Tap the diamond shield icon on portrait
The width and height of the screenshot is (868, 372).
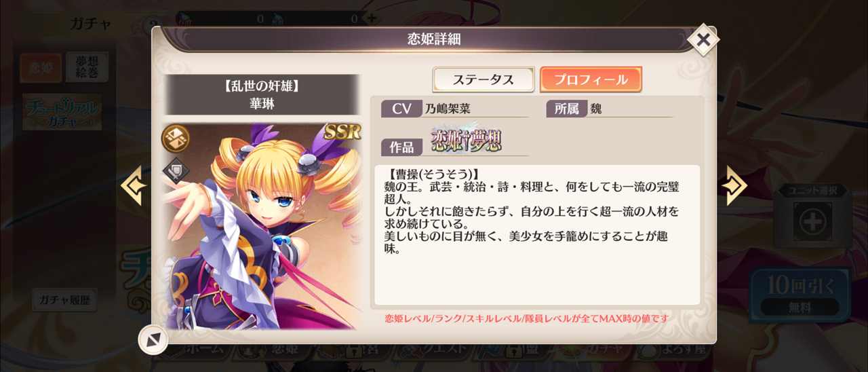pos(176,171)
